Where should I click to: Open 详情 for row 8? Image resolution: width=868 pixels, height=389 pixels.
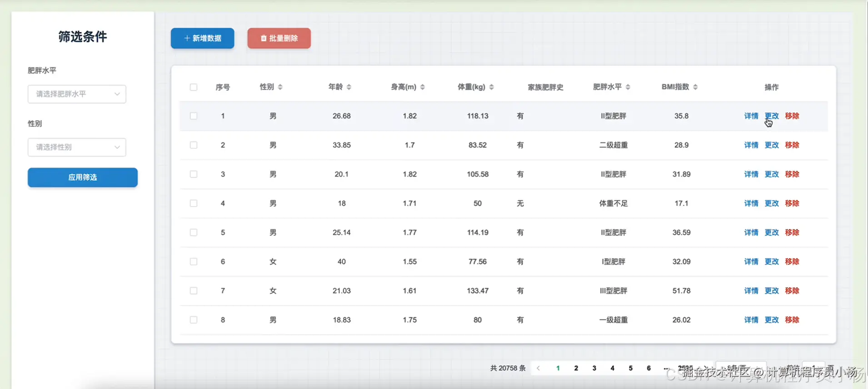(751, 320)
